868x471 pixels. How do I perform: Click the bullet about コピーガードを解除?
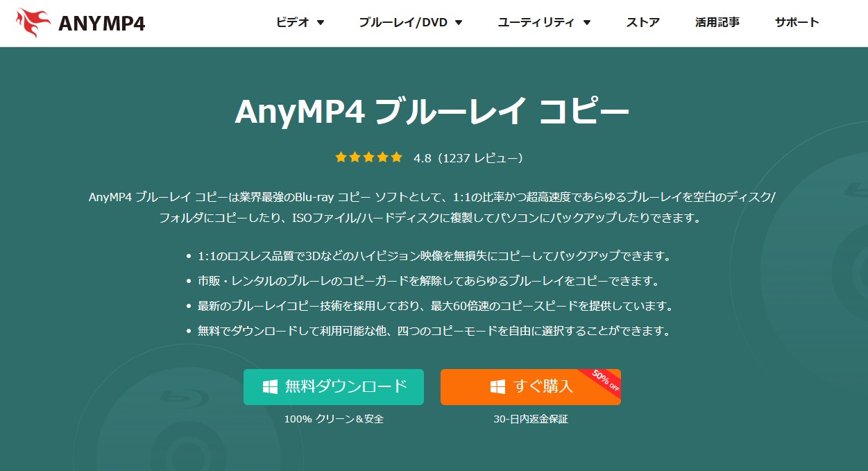[x=428, y=281]
